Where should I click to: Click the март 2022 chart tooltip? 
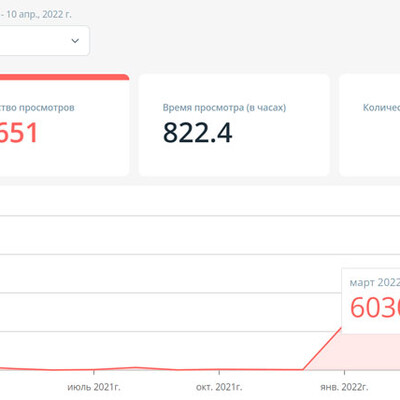[371, 301]
